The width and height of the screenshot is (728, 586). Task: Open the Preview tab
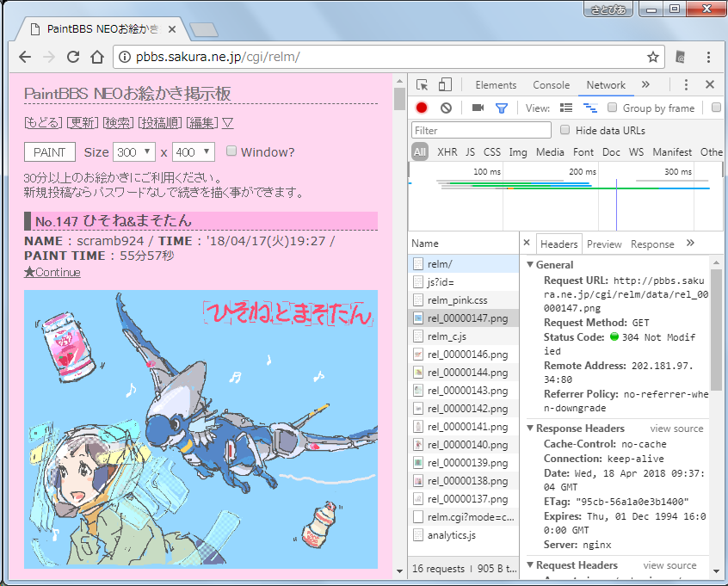603,244
